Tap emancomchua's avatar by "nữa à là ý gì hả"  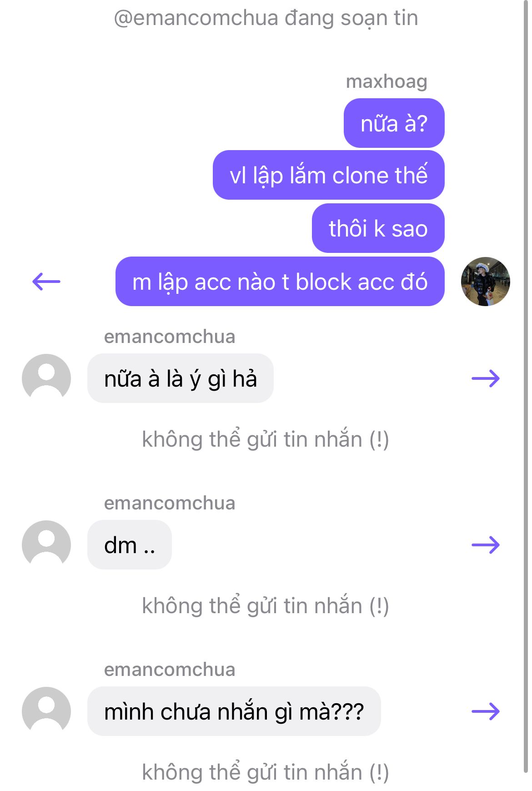46,378
